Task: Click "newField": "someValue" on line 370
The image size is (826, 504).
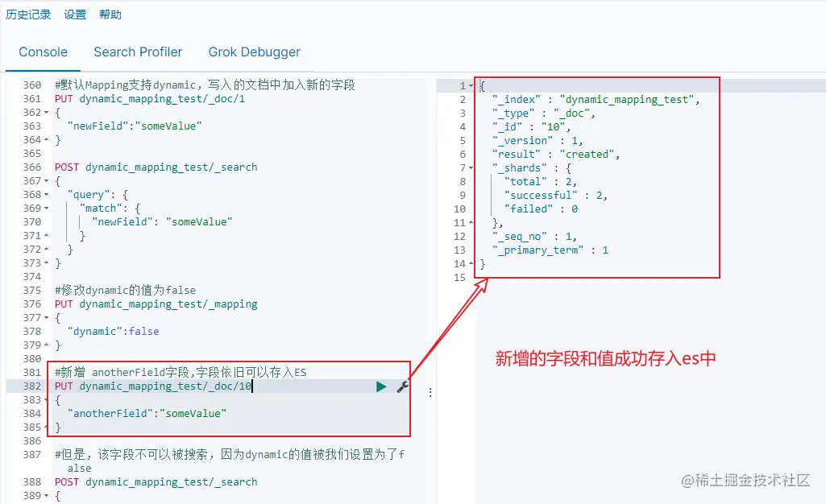Action: coord(162,222)
